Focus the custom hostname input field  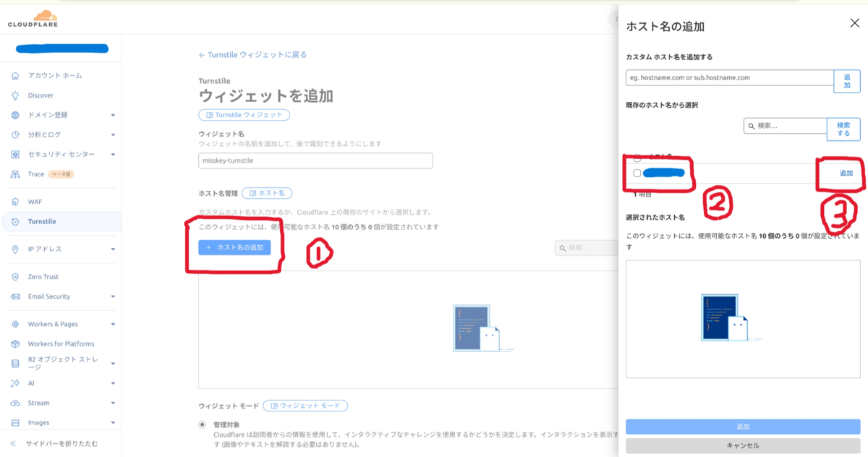[x=730, y=77]
